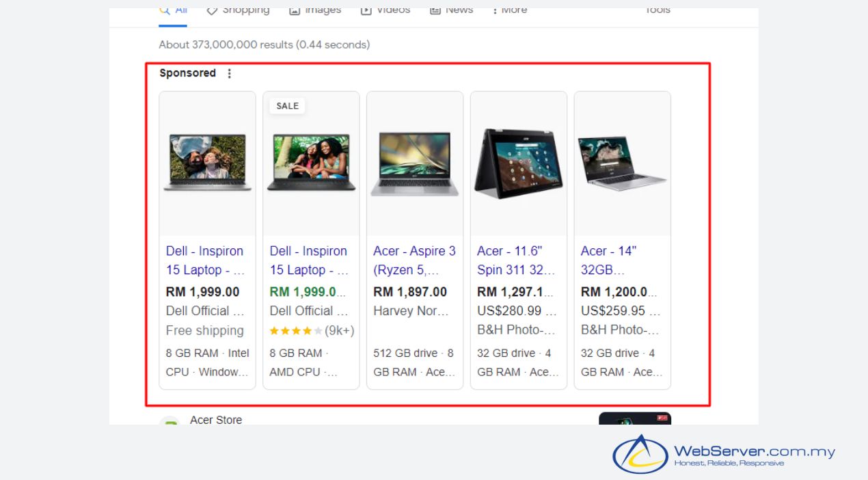Open the Acer 14" 32GB laptop image
Screen dimensions: 868x480
(623, 164)
